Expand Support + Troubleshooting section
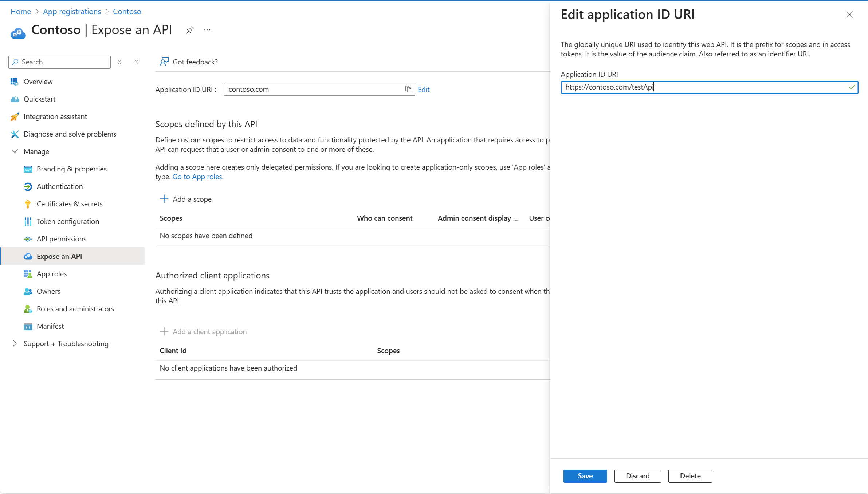The width and height of the screenshot is (868, 494). pos(15,344)
